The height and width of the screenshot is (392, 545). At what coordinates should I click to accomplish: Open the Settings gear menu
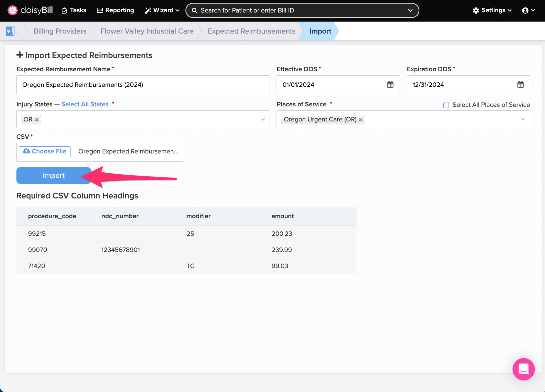(492, 10)
